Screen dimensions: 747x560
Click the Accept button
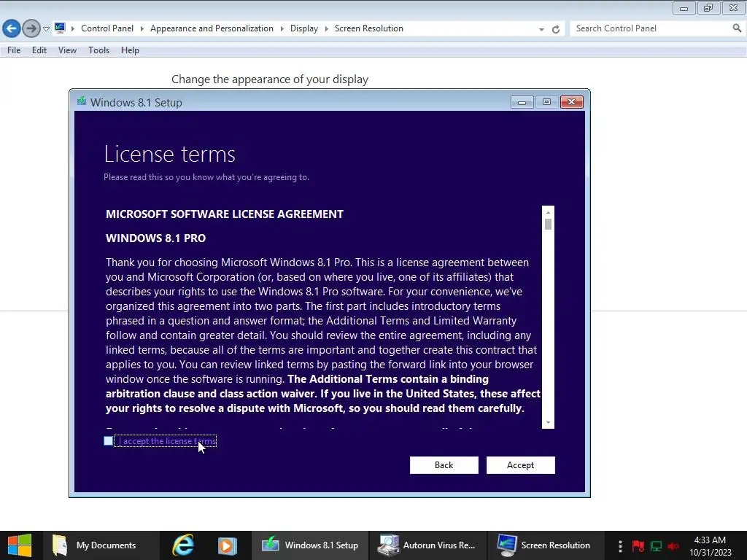520,465
